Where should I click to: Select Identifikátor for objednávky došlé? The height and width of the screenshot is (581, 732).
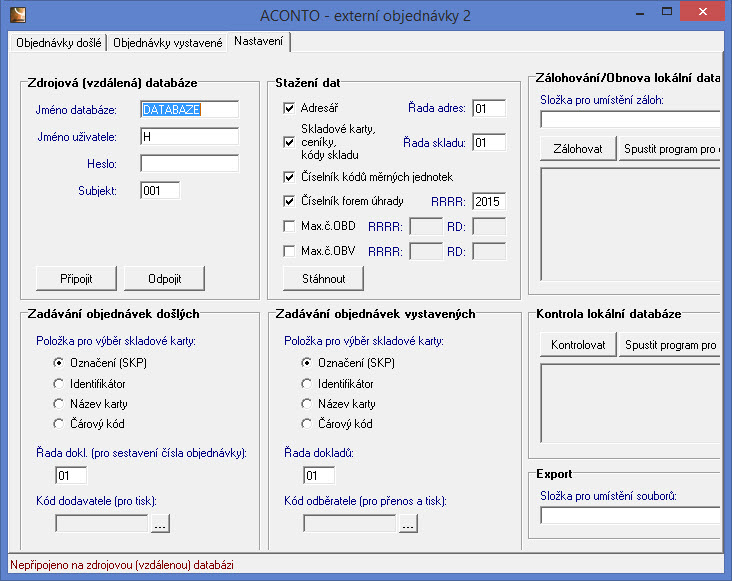58,384
